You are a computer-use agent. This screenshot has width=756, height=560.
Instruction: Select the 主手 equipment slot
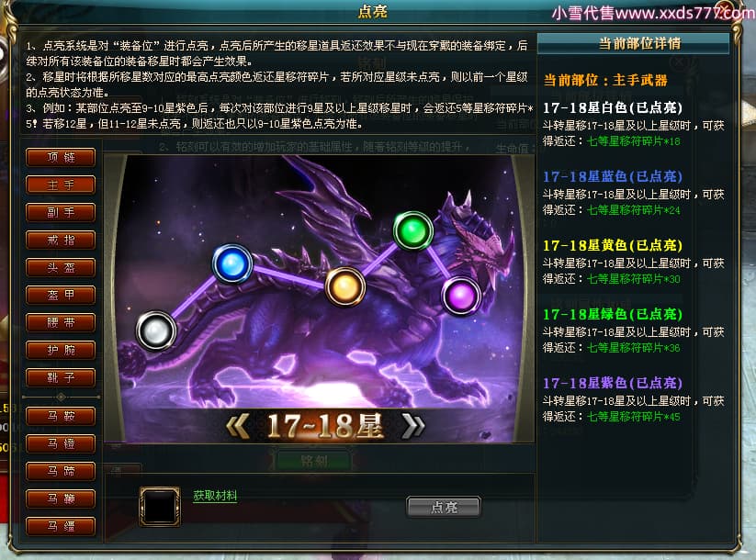pos(61,185)
